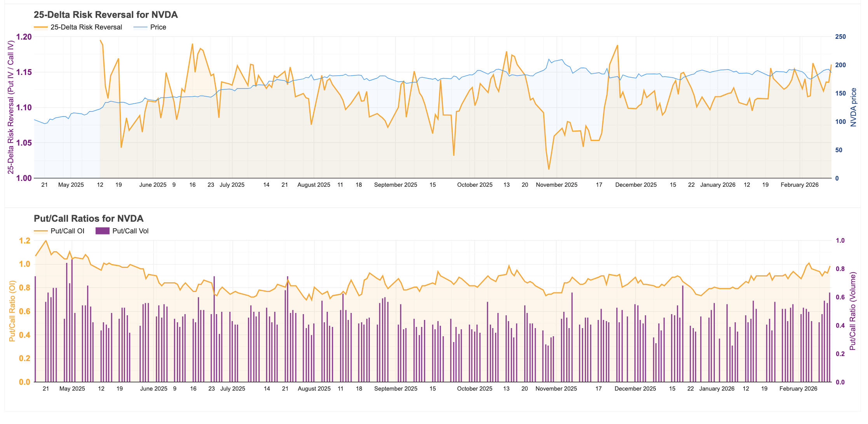Click the 'Put/Call Ratios for NVDA' chart title
Screen dimensions: 868x424
pos(89,219)
